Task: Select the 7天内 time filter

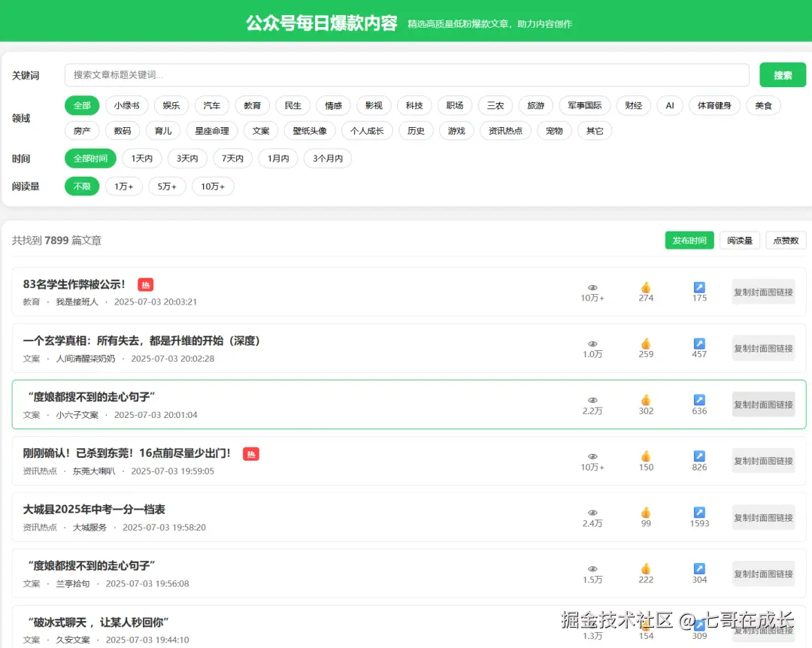Action: click(232, 158)
